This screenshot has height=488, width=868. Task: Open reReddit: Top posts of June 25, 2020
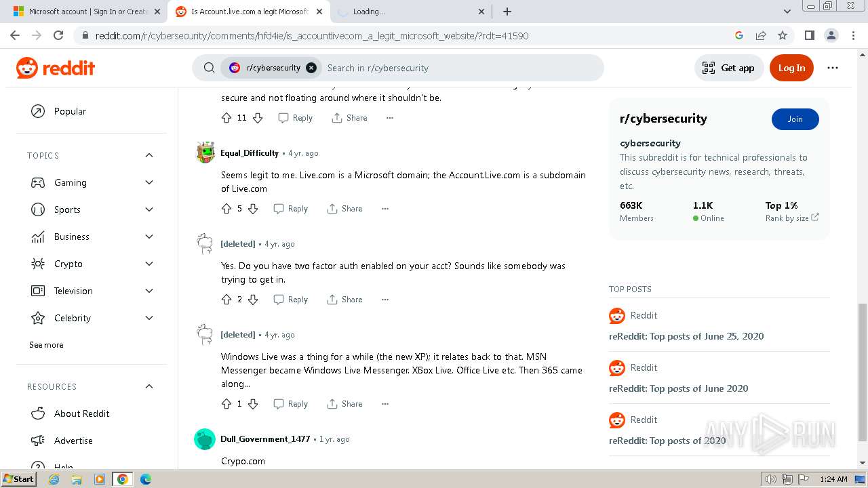(686, 336)
